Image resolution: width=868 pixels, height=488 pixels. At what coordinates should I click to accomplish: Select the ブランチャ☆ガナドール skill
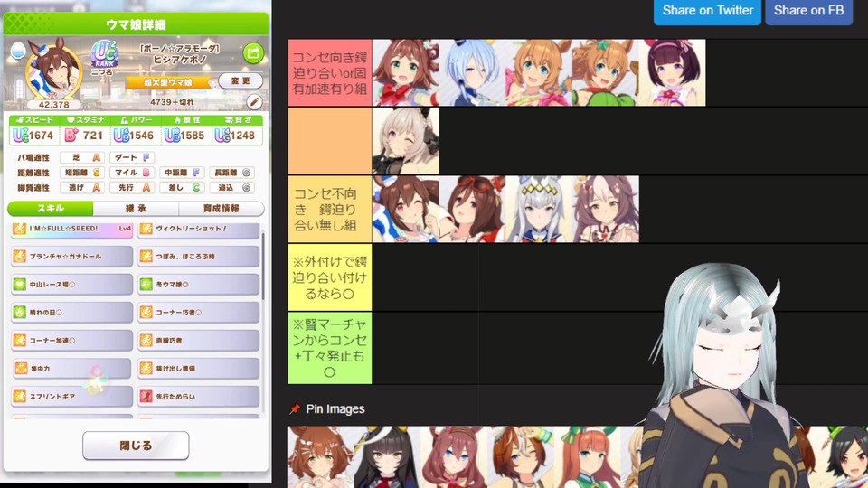[72, 256]
